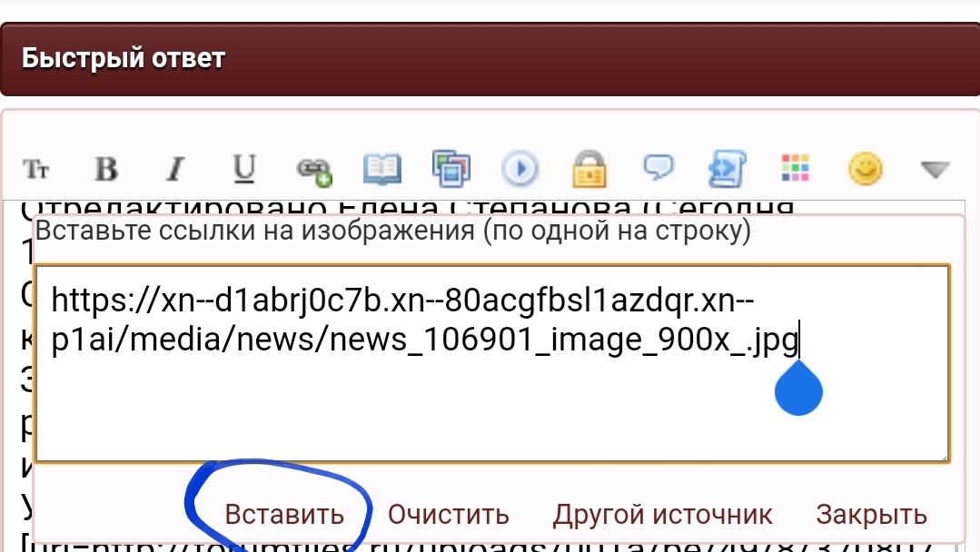Click the open book quote icon
The width and height of the screenshot is (980, 552).
click(381, 169)
